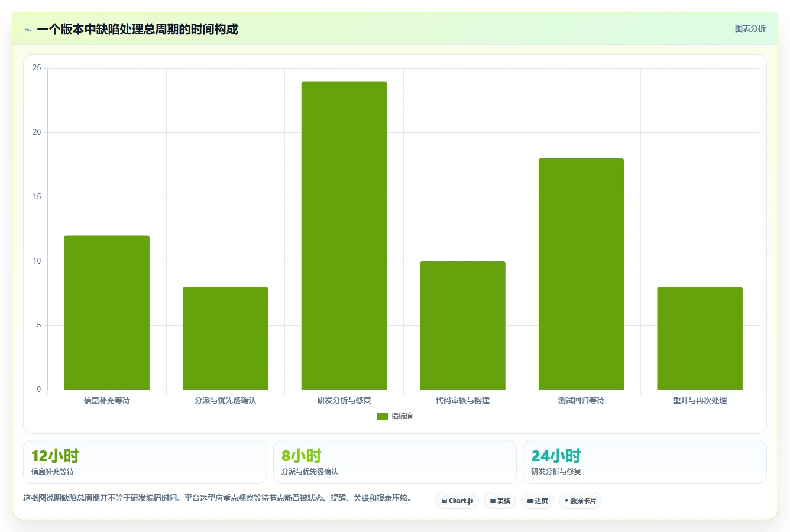Click the y-axis value 20

coord(37,132)
